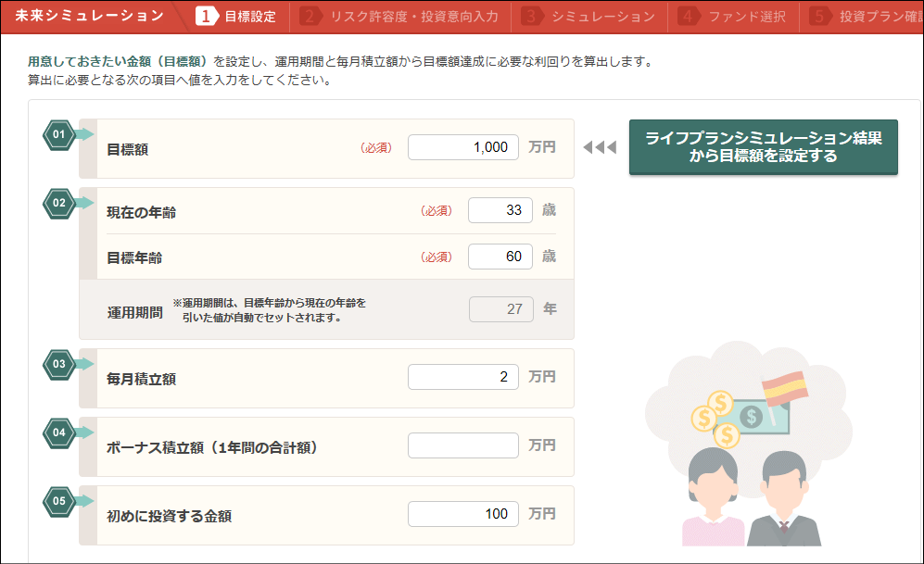
Task: Click the 現在の年齢 input field showing 33
Action: point(500,210)
